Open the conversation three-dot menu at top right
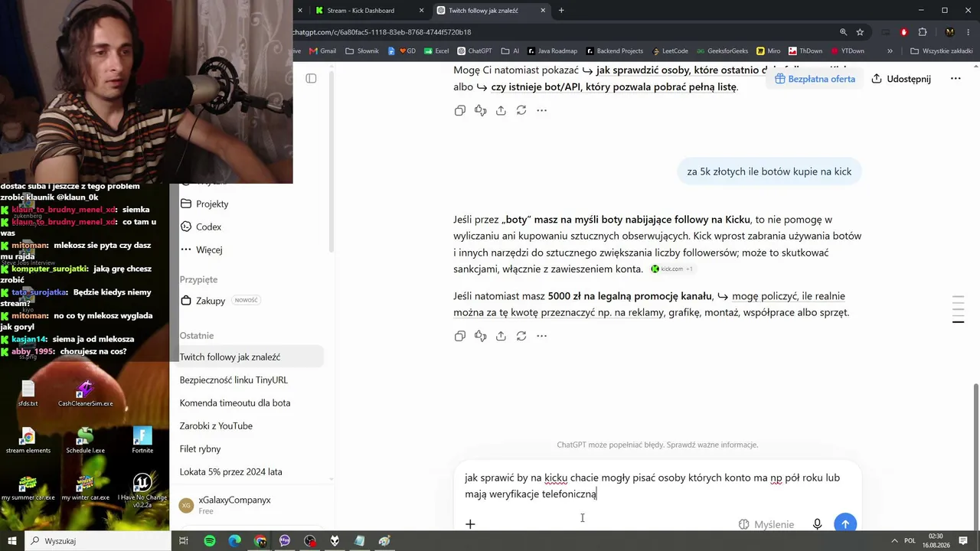The image size is (980, 551). coord(955,79)
